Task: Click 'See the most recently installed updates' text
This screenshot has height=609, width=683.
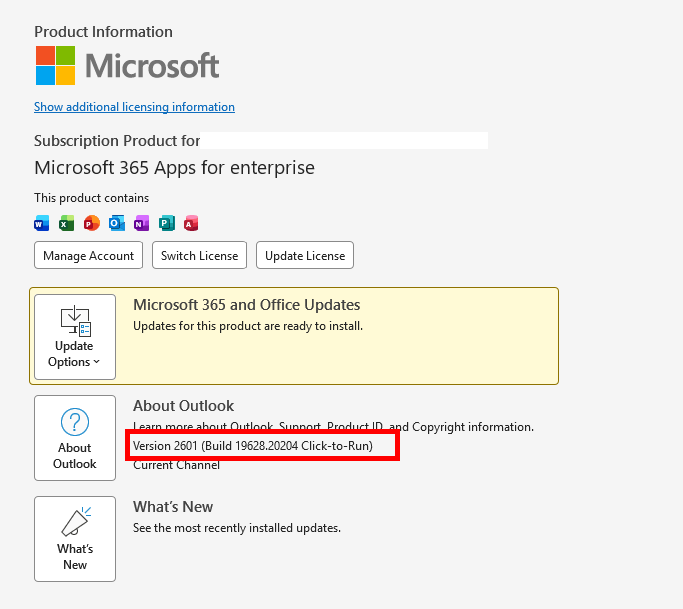Action: click(237, 528)
